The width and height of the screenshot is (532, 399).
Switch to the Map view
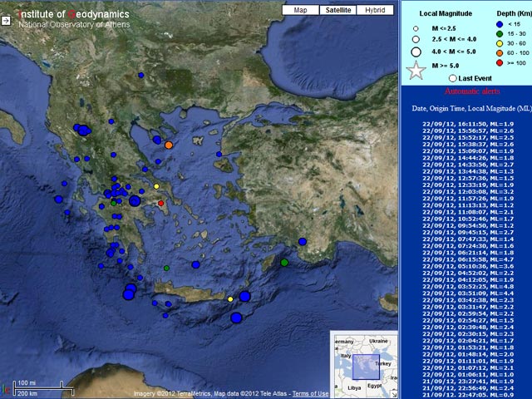tap(300, 10)
